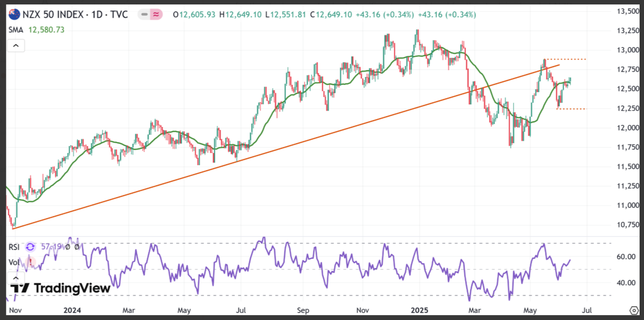Click the open price O12,605.93
This screenshot has height=320, width=644.
195,15
